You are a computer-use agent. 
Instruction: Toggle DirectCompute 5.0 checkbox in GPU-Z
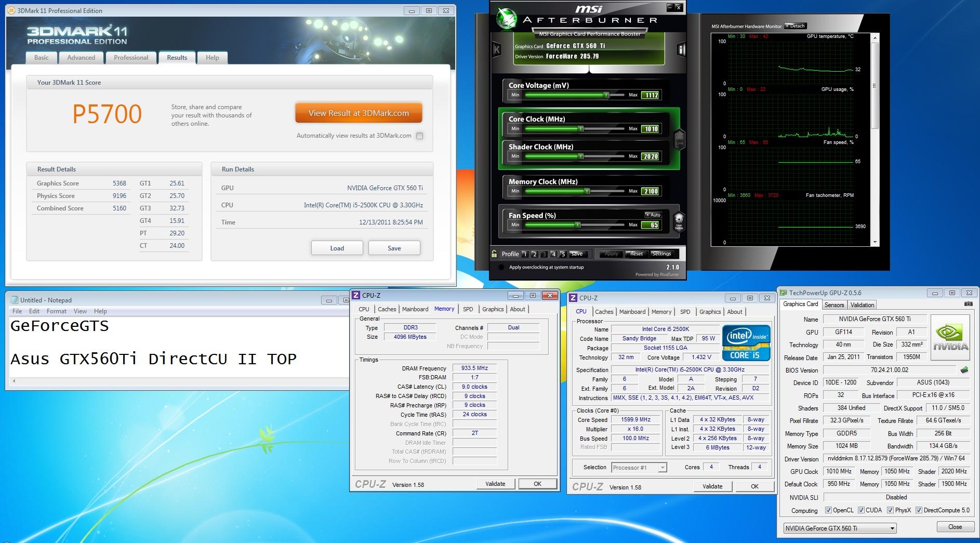coord(919,510)
